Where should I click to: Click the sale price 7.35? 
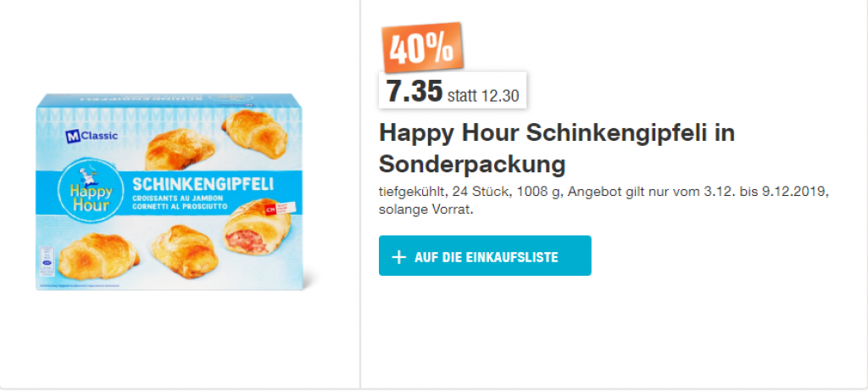pos(415,92)
